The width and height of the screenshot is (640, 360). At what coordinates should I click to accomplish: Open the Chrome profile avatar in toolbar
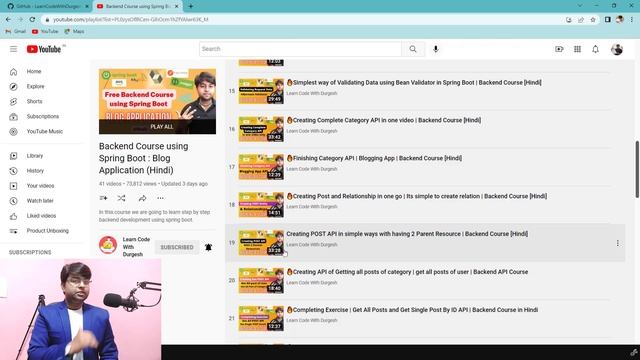coord(620,20)
